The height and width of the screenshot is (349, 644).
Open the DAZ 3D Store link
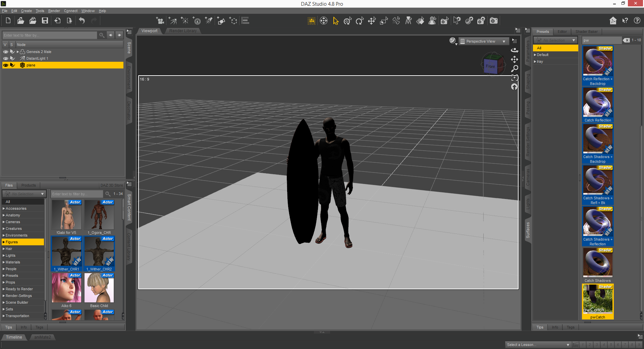click(112, 185)
